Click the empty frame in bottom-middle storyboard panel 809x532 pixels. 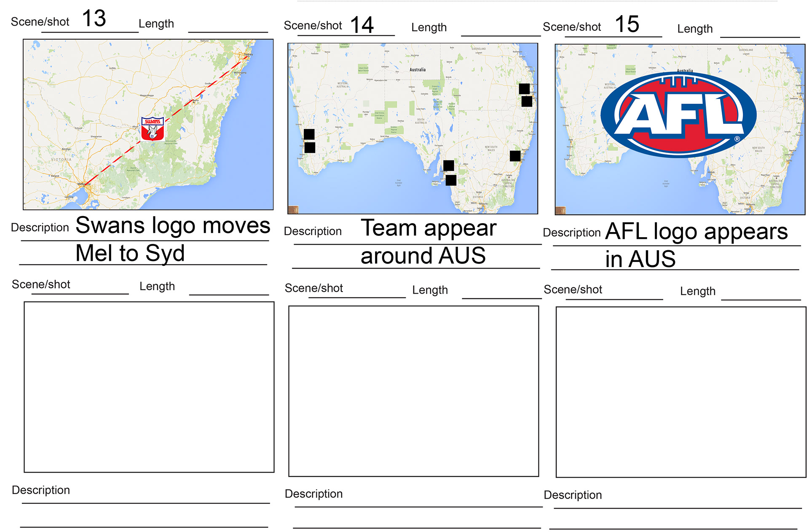(x=413, y=391)
